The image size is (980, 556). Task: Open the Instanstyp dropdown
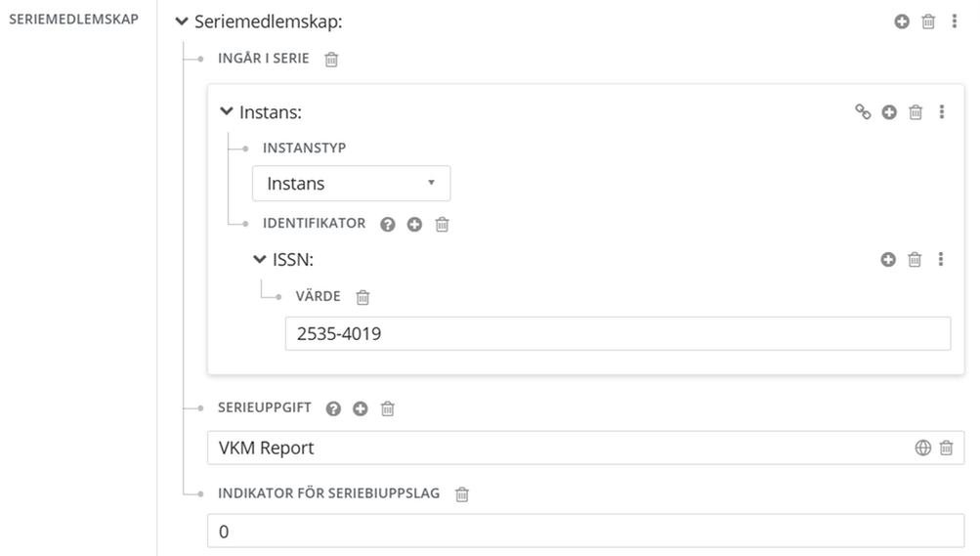click(351, 183)
